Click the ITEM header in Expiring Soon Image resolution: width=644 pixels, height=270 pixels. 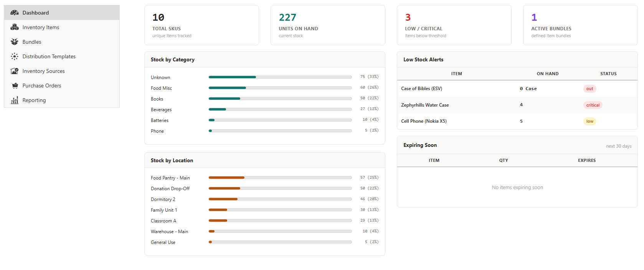tap(434, 160)
